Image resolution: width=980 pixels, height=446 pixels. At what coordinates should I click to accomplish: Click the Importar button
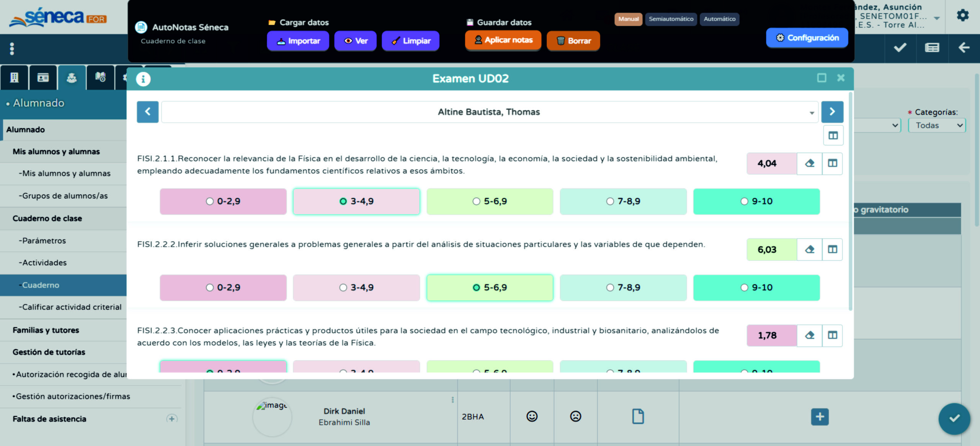click(x=298, y=41)
